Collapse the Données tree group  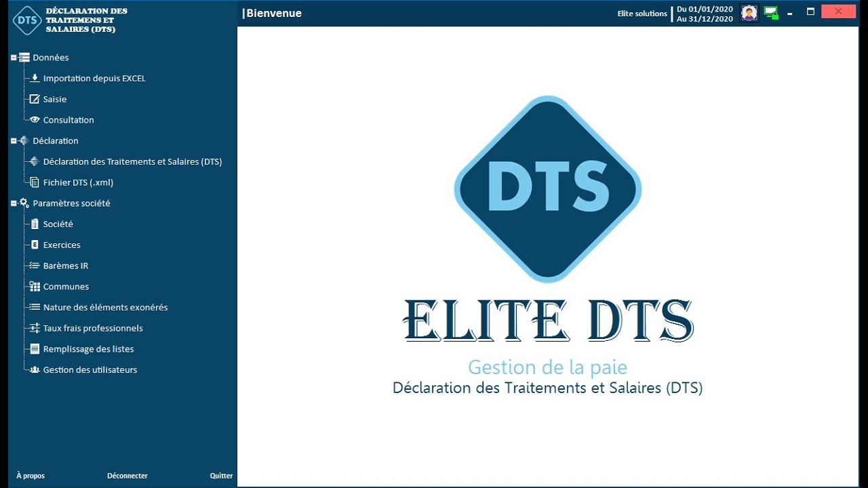pos(14,58)
